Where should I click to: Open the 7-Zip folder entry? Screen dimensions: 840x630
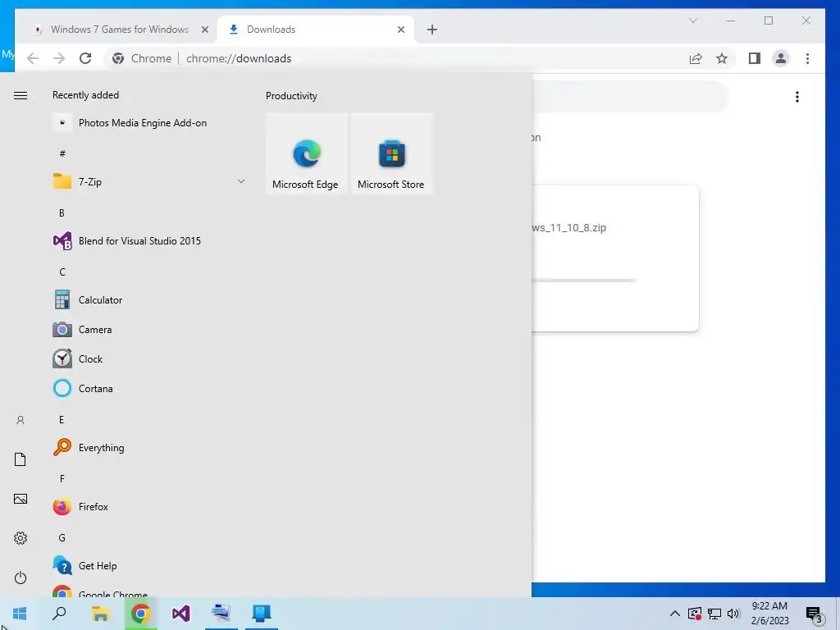click(149, 181)
